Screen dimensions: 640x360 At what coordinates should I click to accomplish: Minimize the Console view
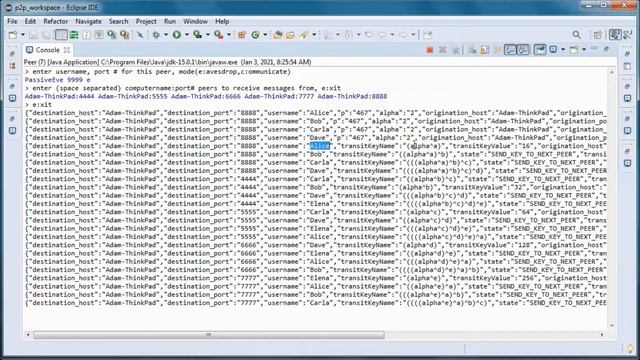click(594, 49)
